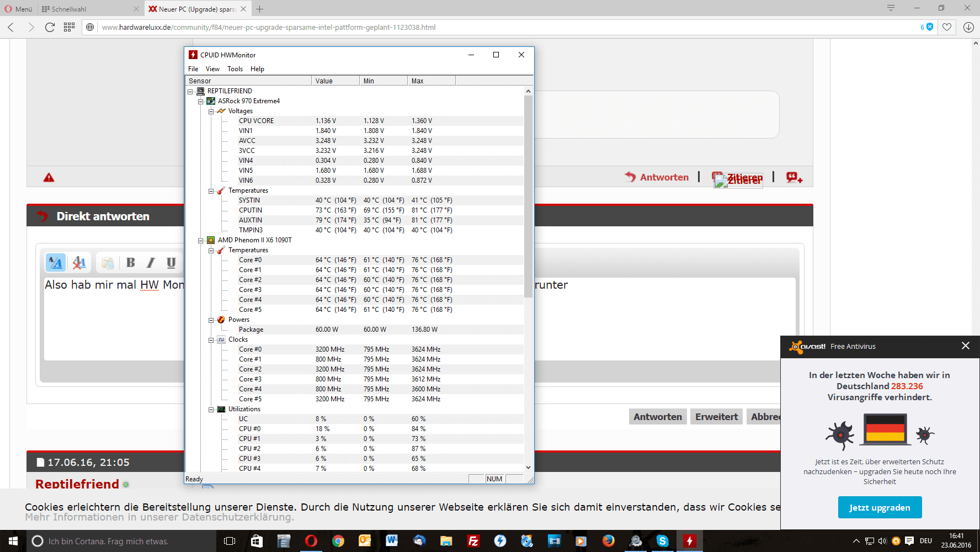Open the Windows Start menu

[13, 541]
